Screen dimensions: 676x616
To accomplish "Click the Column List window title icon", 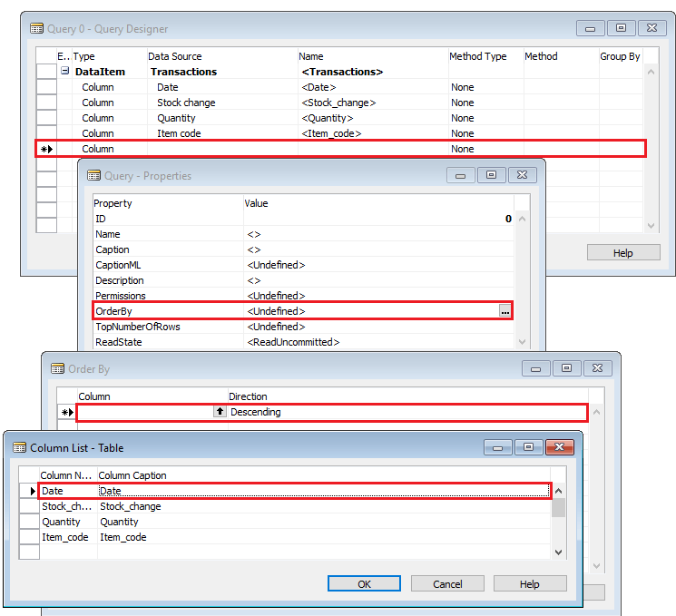I will click(19, 447).
